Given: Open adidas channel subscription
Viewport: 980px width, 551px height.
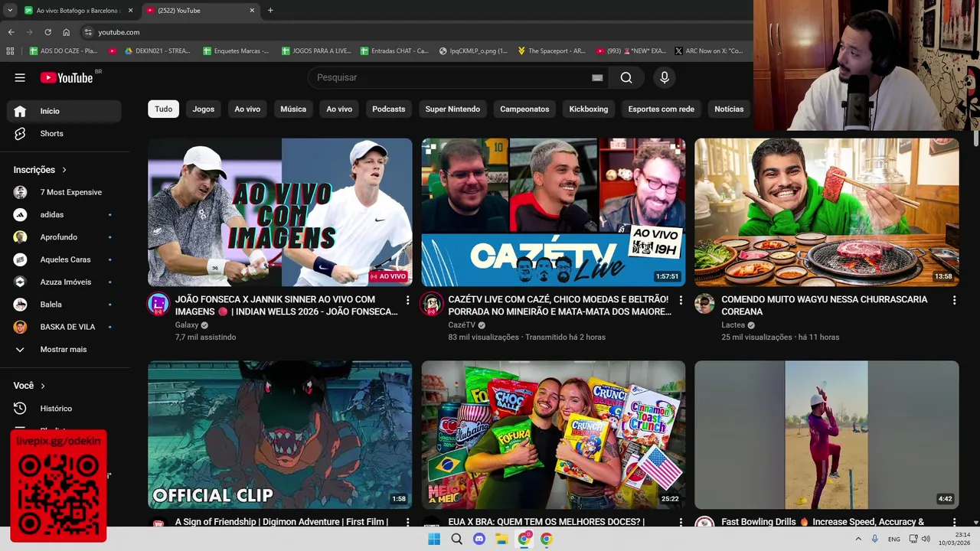Looking at the screenshot, I should click(64, 214).
